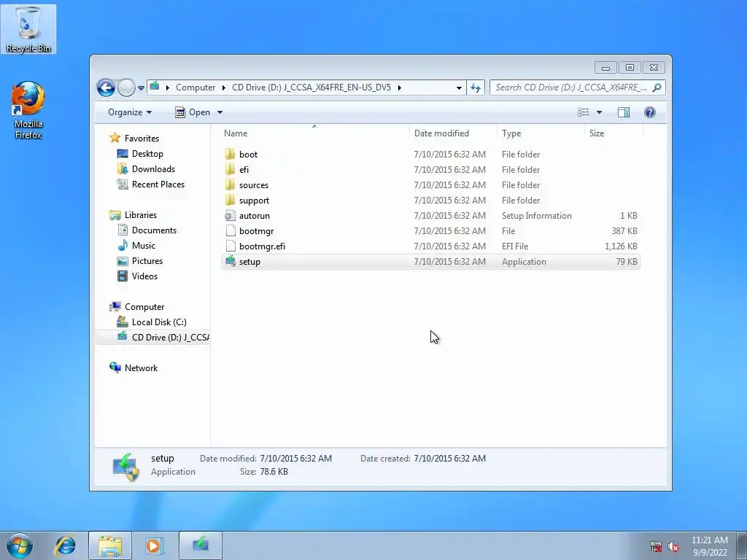This screenshot has width=747, height=560.
Task: Open Network in the navigation pane
Action: point(134,368)
